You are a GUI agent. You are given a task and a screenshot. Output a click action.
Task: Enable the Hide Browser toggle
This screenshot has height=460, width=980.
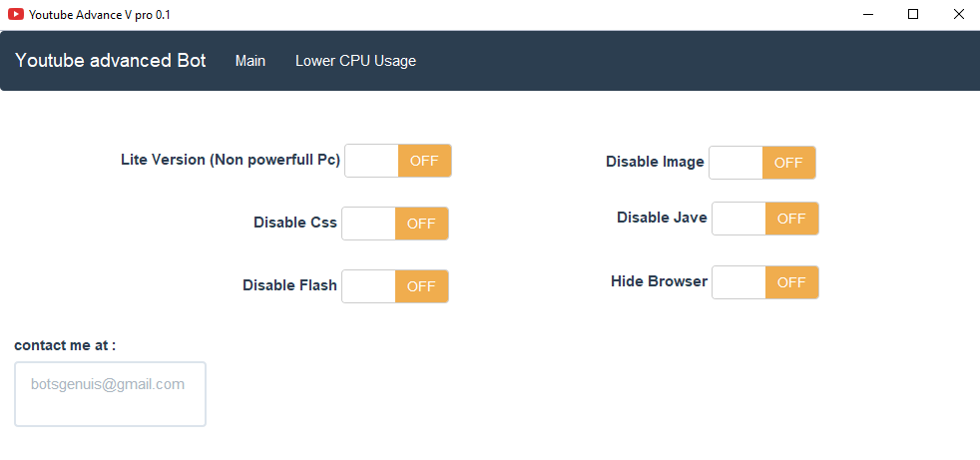coord(765,282)
